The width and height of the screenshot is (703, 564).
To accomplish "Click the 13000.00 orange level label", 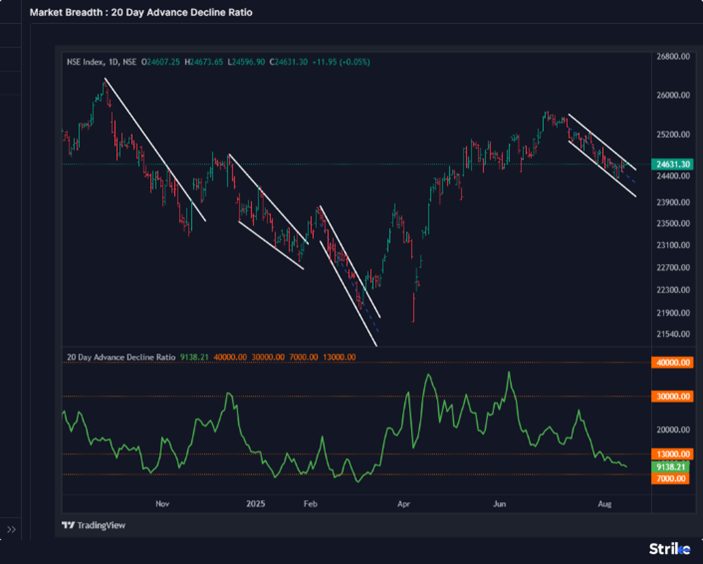I will tap(671, 454).
